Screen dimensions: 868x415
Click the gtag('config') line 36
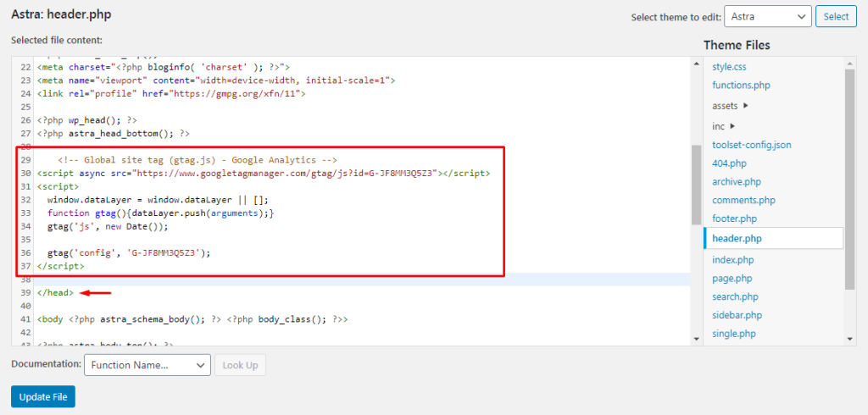click(x=129, y=253)
